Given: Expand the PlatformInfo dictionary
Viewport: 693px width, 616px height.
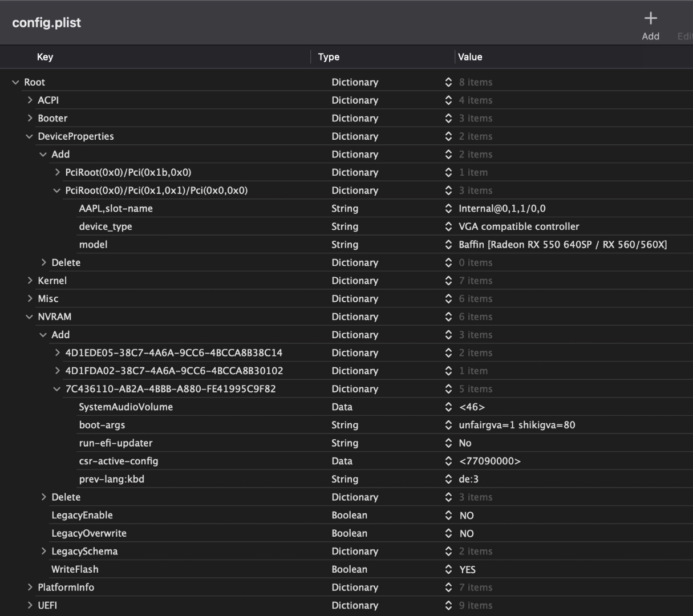Looking at the screenshot, I should coord(30,587).
